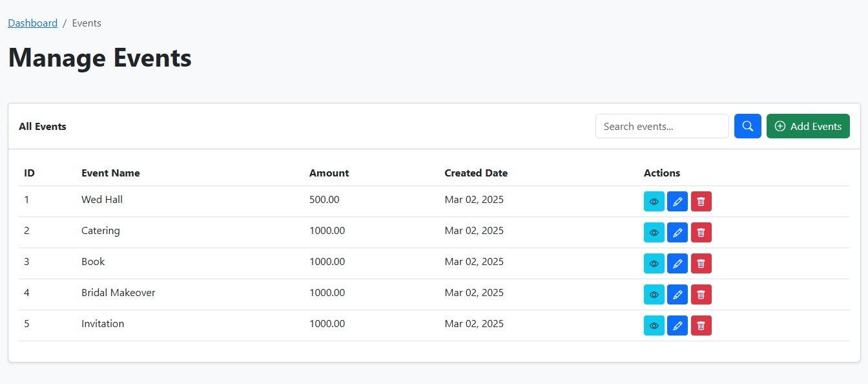
Task: Edit the Wed Hall event with pencil icon
Action: coord(677,202)
